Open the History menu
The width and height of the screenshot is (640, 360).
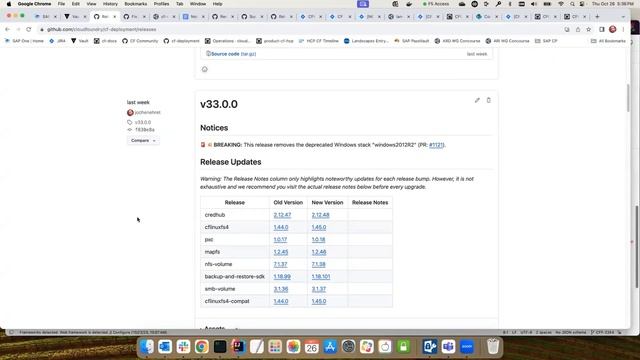click(x=110, y=4)
